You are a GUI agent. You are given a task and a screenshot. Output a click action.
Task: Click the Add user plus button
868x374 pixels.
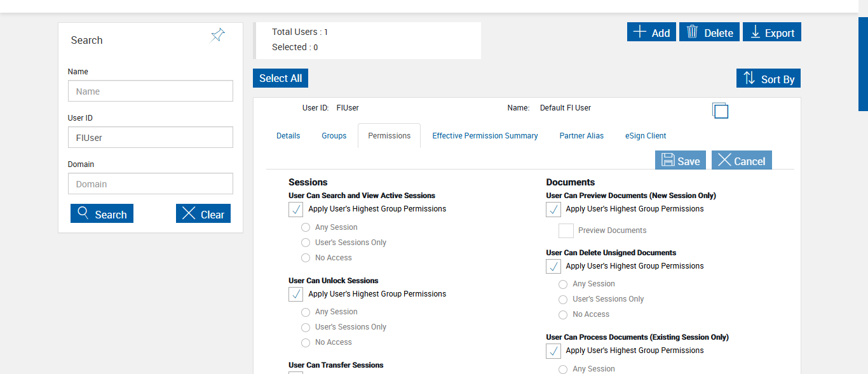coord(651,32)
